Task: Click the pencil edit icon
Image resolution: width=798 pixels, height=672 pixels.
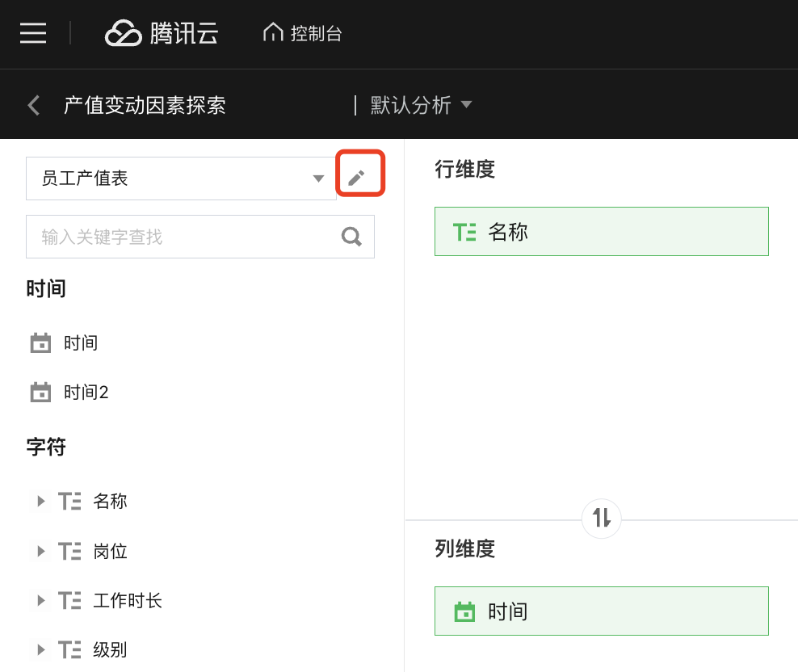Action: coord(356,178)
